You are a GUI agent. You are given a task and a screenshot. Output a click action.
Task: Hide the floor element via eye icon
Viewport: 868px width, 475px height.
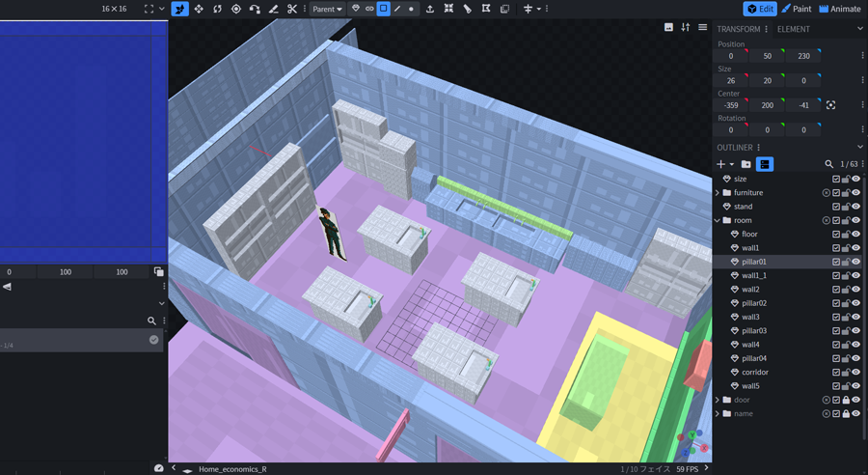click(855, 234)
